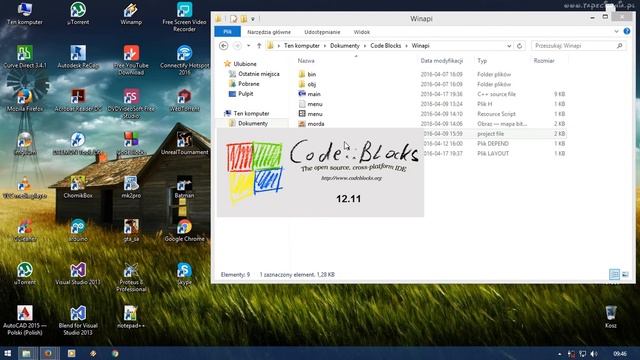Open the Free YouTube Download shortcut
This screenshot has width=640, height=360.
click(x=131, y=60)
